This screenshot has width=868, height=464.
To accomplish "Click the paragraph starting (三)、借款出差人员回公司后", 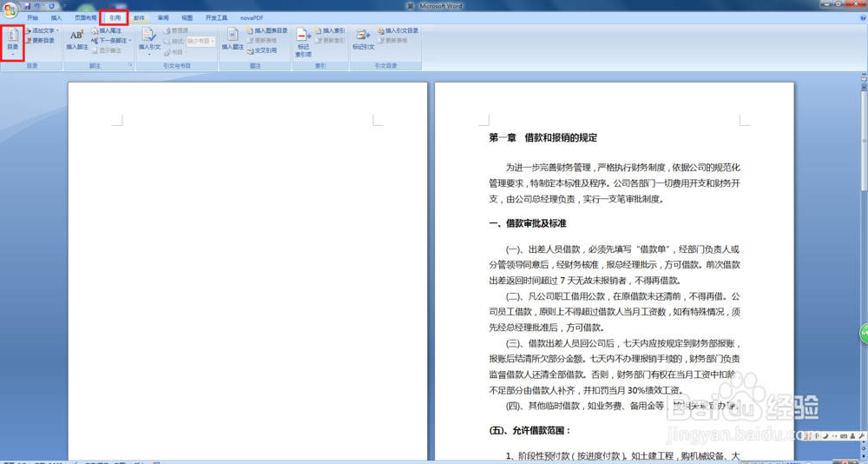I will [x=615, y=367].
